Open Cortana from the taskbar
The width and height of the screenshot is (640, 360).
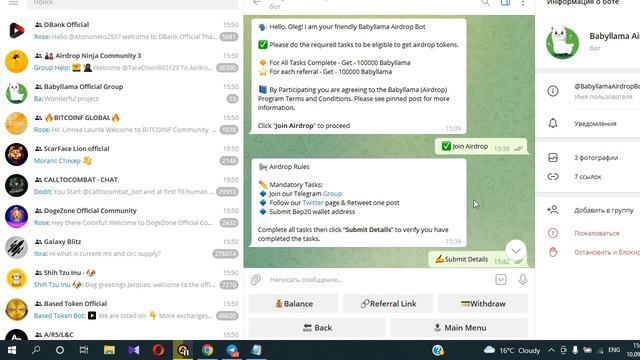click(60, 350)
